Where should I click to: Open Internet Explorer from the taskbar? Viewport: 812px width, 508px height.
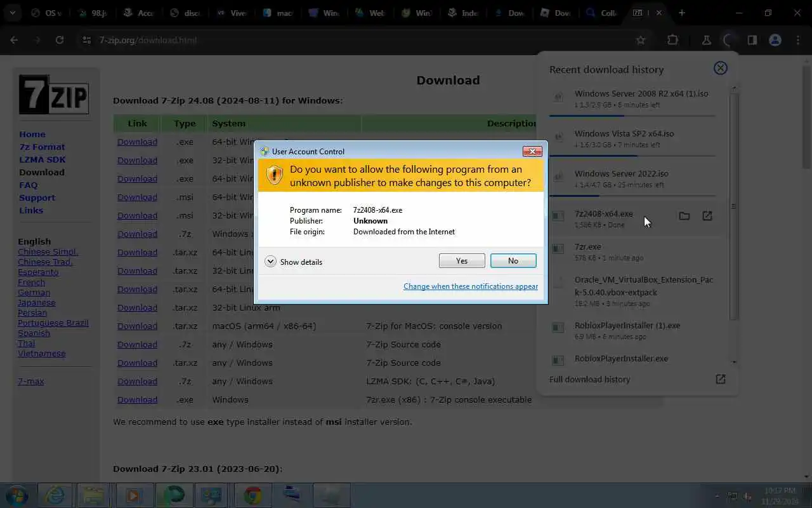pyautogui.click(x=55, y=495)
